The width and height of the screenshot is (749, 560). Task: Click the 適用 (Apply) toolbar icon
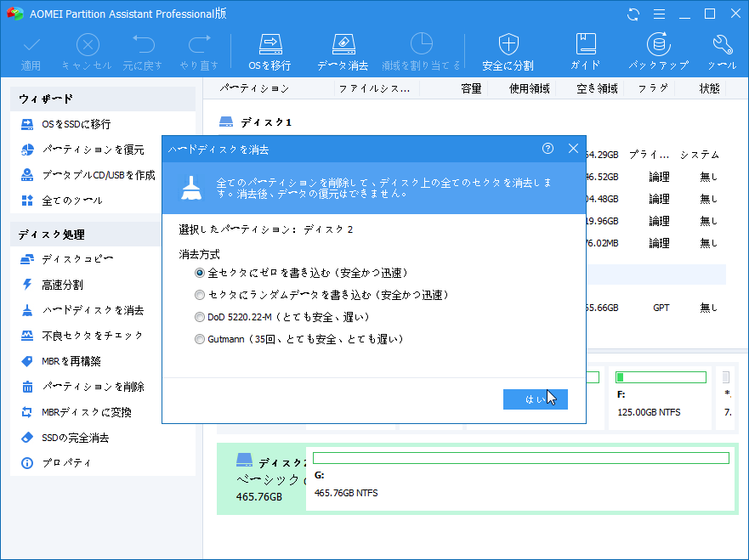pyautogui.click(x=31, y=53)
